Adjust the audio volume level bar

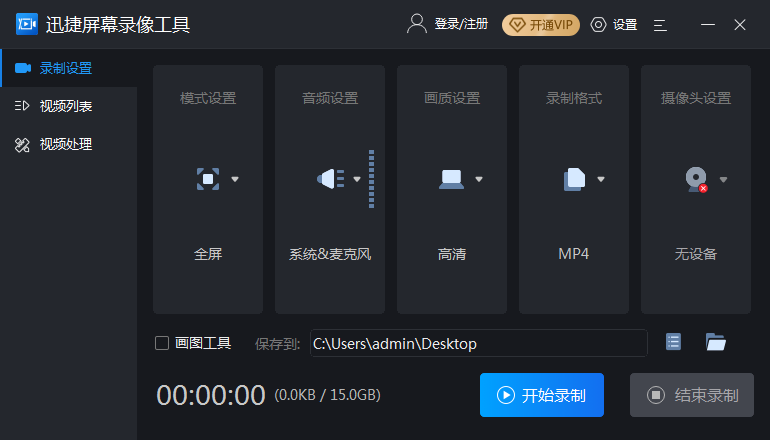click(x=371, y=179)
